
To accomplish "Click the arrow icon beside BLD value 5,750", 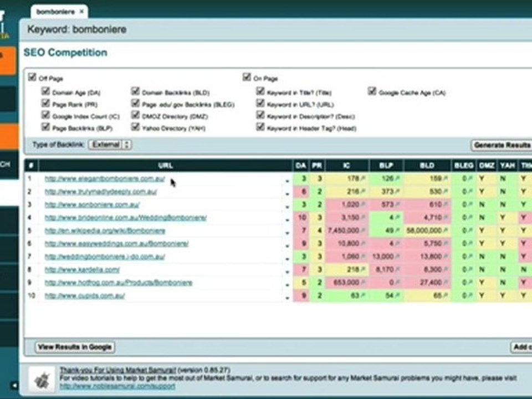I will [x=445, y=244].
